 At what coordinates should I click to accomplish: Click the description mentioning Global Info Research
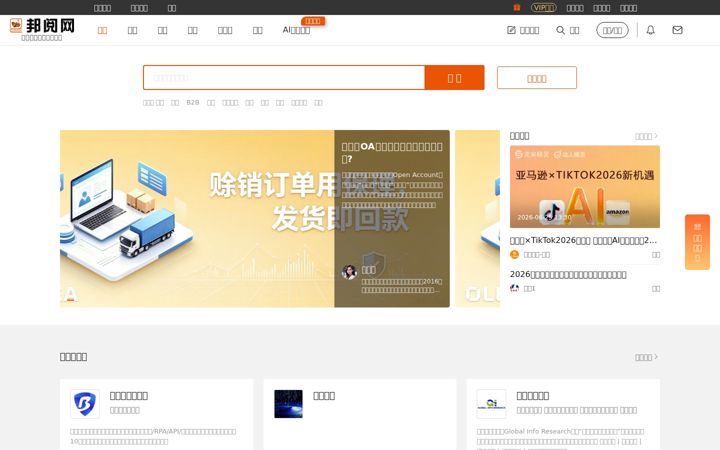(x=560, y=437)
